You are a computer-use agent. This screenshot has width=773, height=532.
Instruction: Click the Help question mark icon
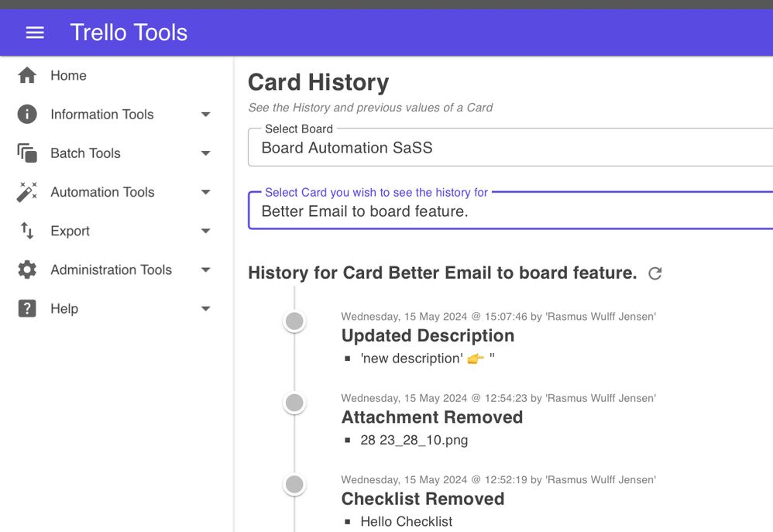27,309
